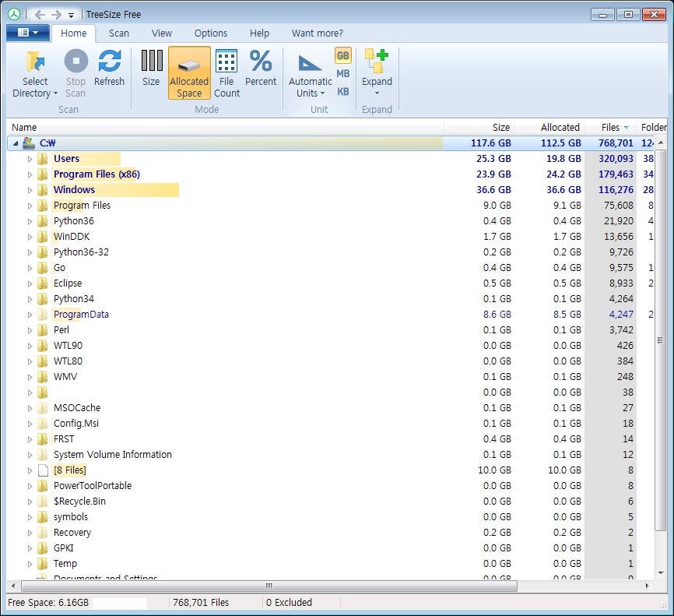This screenshot has height=616, width=674.
Task: Click the 0 Excluded status entry
Action: (289, 603)
